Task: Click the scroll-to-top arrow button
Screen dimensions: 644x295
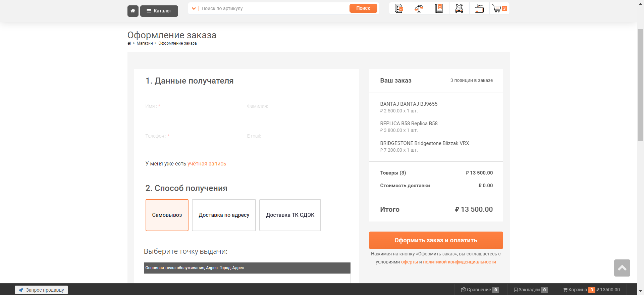Action: (622, 268)
